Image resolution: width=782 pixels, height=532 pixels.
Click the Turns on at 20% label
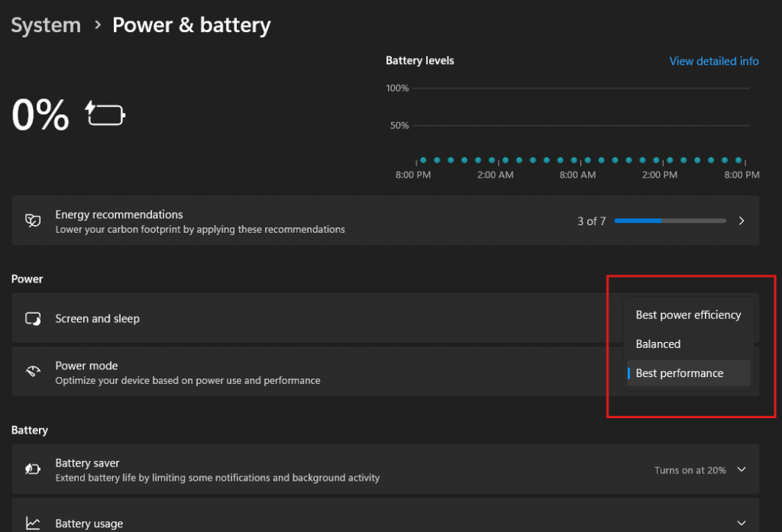pyautogui.click(x=690, y=470)
